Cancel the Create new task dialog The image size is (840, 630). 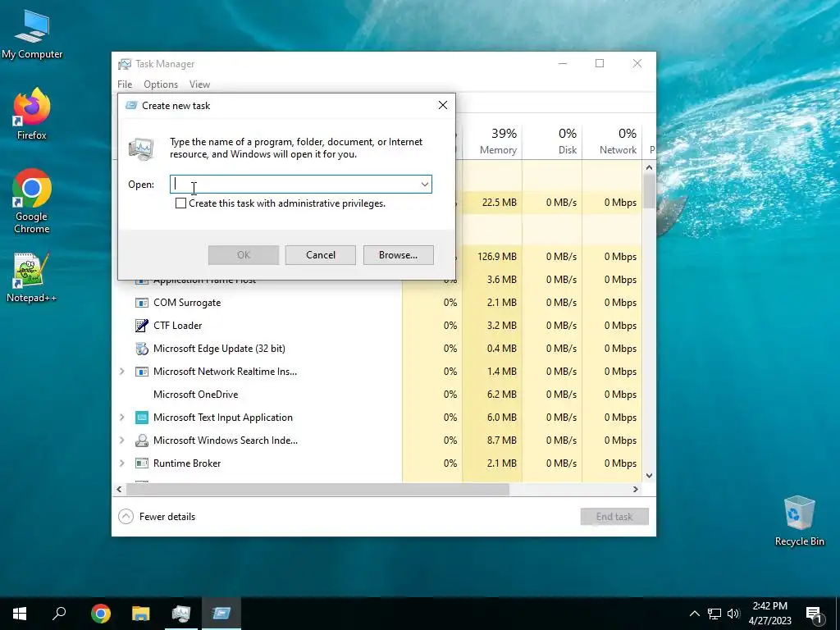(x=321, y=255)
